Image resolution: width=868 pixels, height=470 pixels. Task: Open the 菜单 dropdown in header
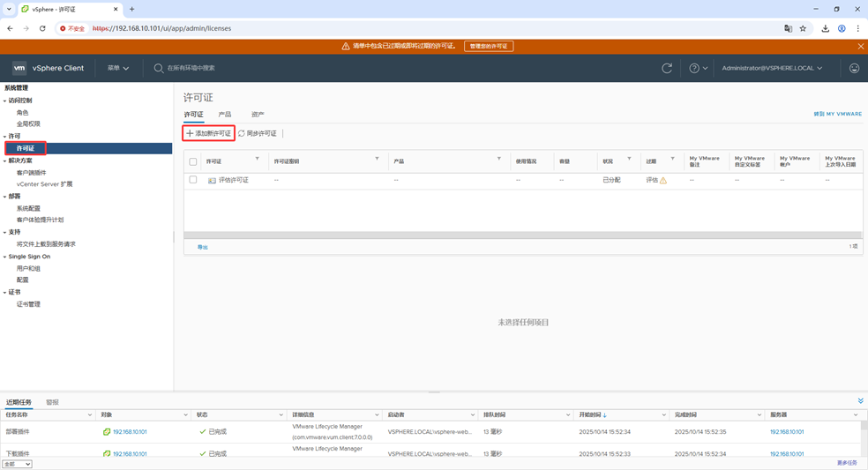pos(118,68)
